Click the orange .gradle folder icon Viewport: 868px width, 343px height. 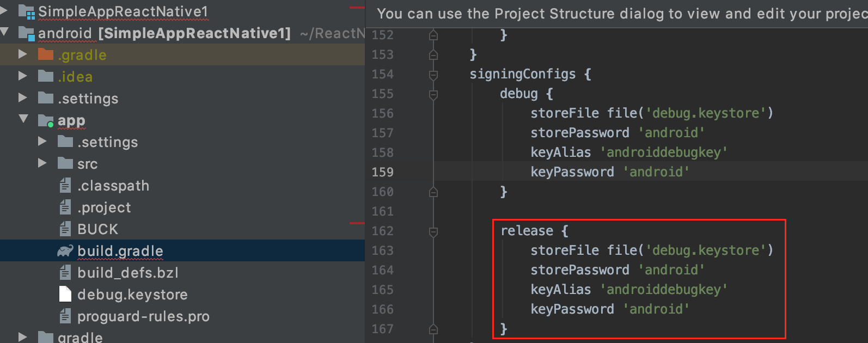point(46,55)
